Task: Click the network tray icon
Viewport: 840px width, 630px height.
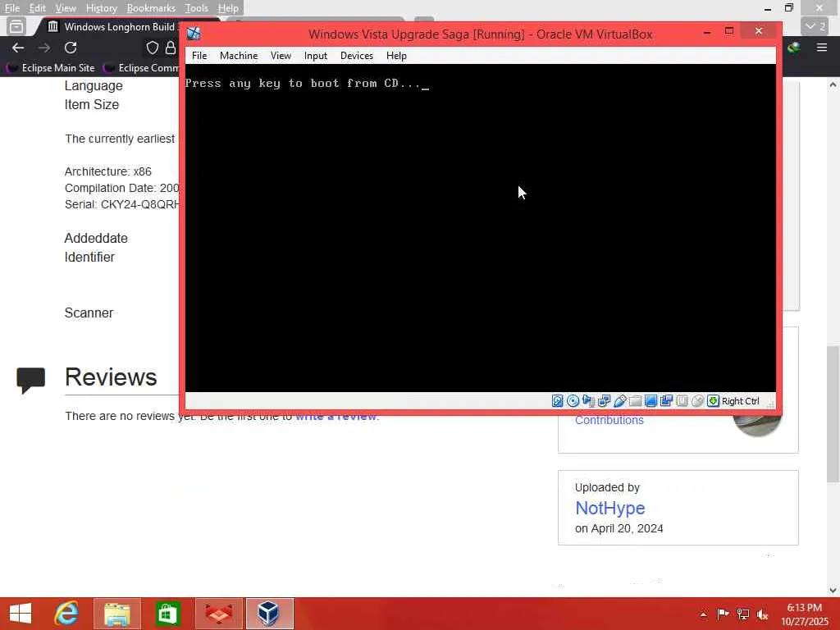Action: coord(743,614)
